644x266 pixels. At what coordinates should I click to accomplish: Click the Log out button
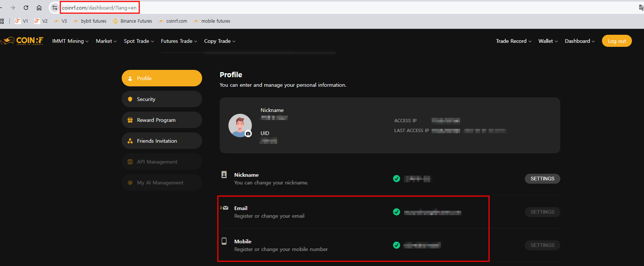[617, 41]
